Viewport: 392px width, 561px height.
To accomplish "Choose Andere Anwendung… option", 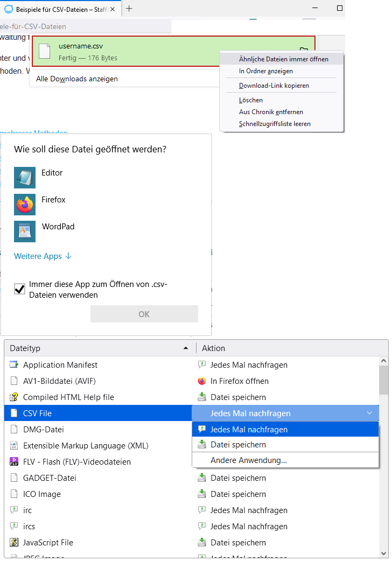I will pos(248,460).
